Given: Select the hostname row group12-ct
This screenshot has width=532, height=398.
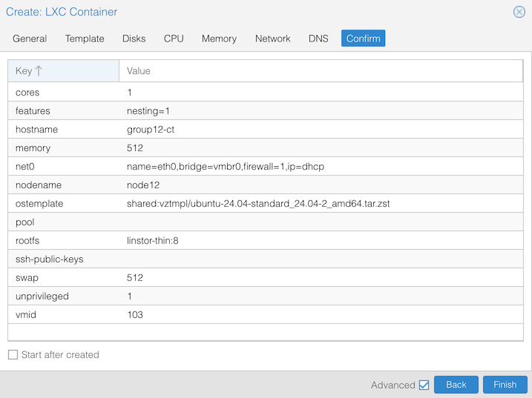Looking at the screenshot, I should pos(151,130).
